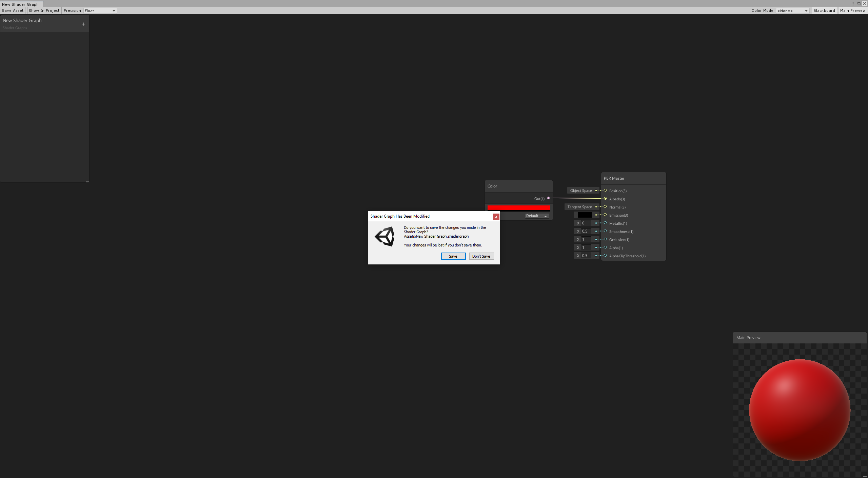This screenshot has height=478, width=868.
Task: Expand the Default mode dropdown on Color node
Action: pyautogui.click(x=536, y=216)
